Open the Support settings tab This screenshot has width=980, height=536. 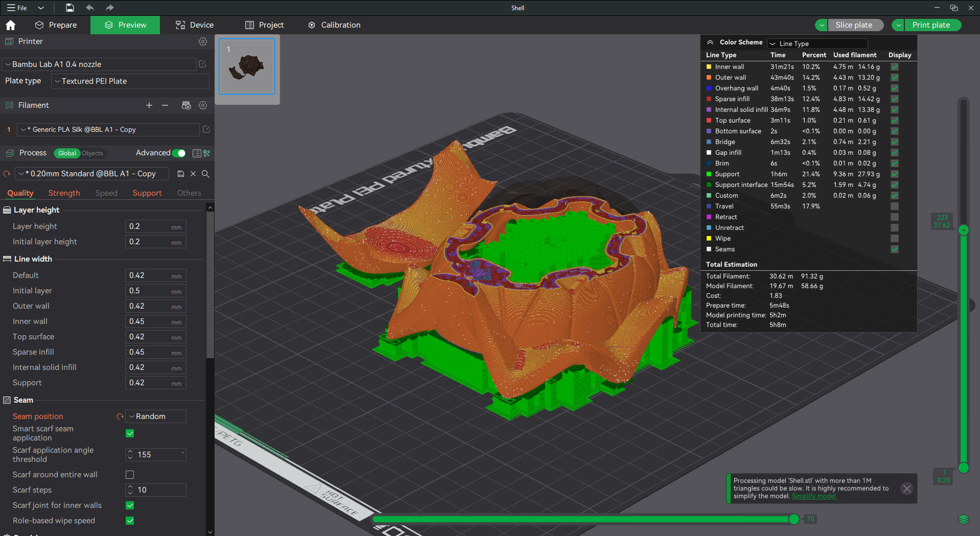(x=147, y=193)
